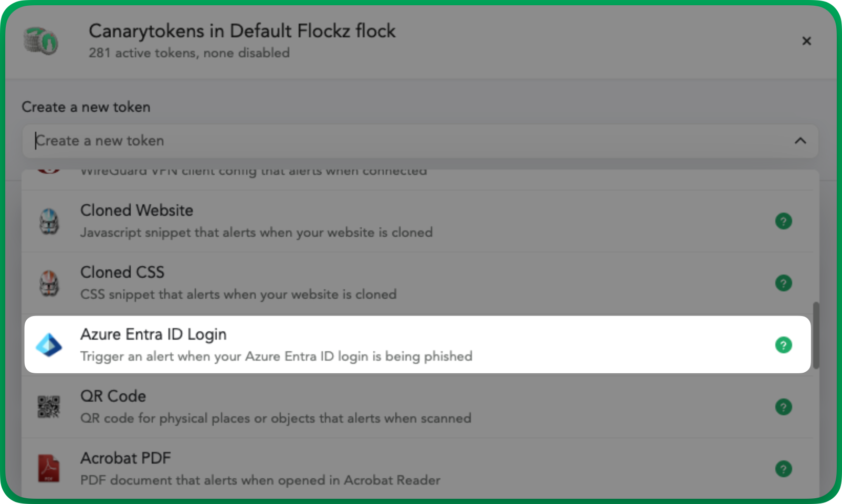Collapse the token dropdown with chevron arrow
Screen dimensions: 842x504
click(x=800, y=141)
